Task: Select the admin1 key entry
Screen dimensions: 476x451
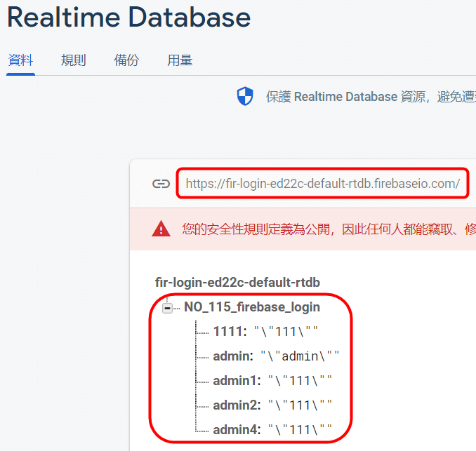Action: pos(237,381)
